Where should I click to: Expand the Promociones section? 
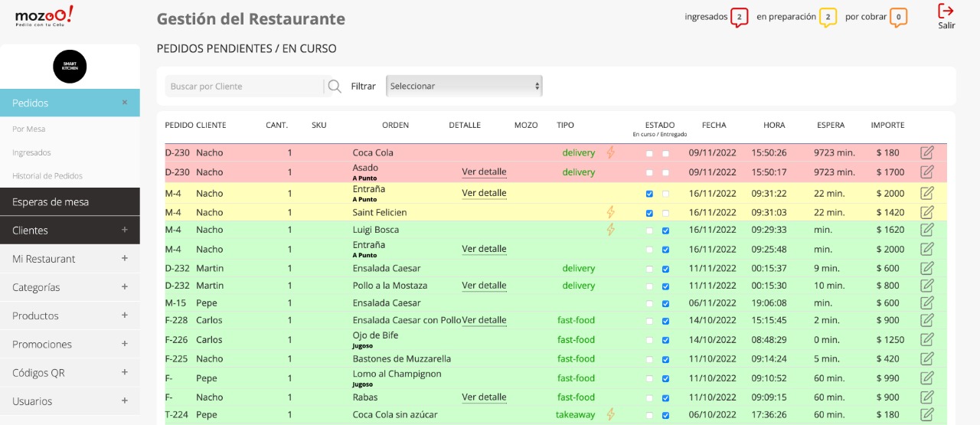click(125, 344)
